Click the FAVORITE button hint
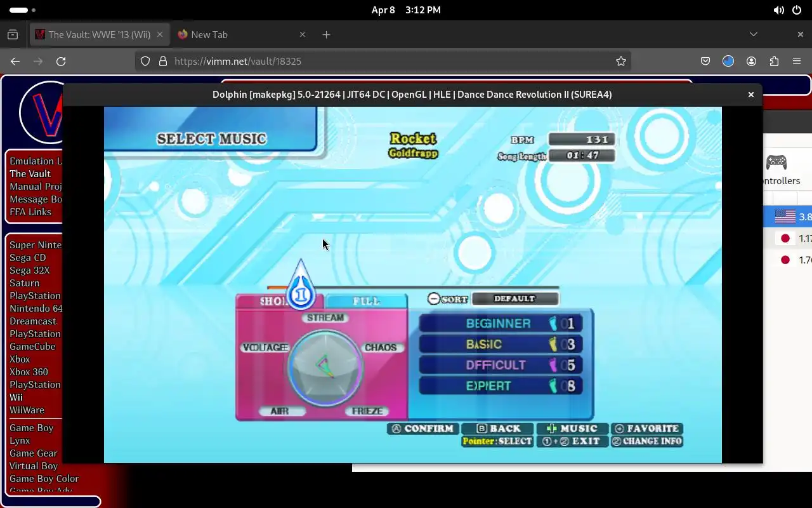 646,429
